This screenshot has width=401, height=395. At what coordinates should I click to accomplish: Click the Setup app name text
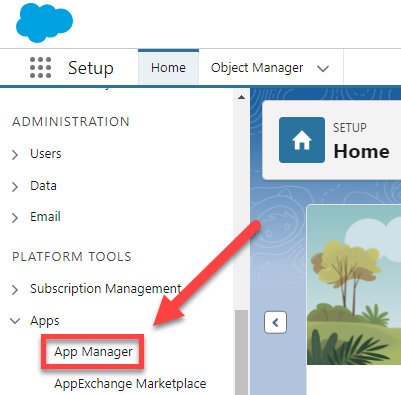point(91,68)
